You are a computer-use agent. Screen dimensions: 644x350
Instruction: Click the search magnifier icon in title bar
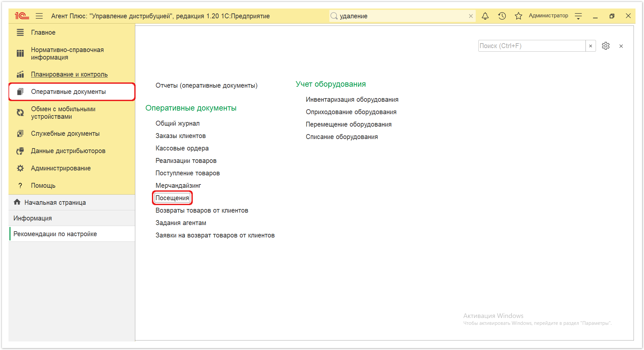click(334, 16)
